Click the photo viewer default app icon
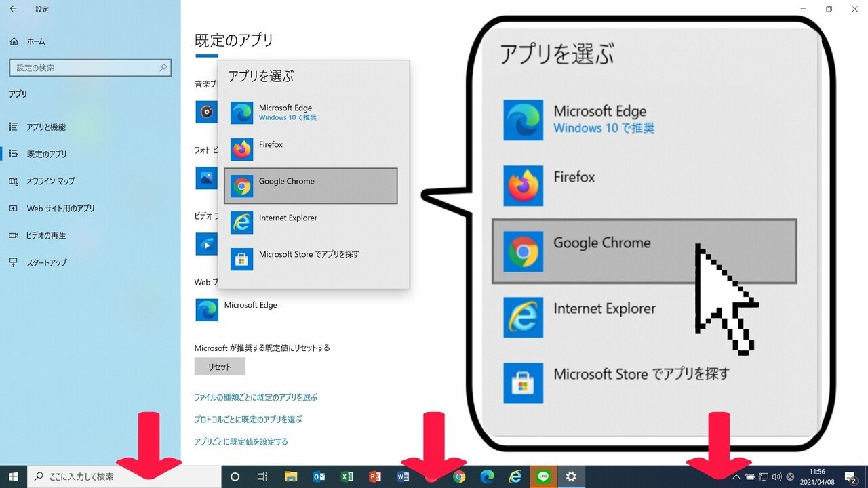Image resolution: width=868 pixels, height=488 pixels. pyautogui.click(x=206, y=178)
